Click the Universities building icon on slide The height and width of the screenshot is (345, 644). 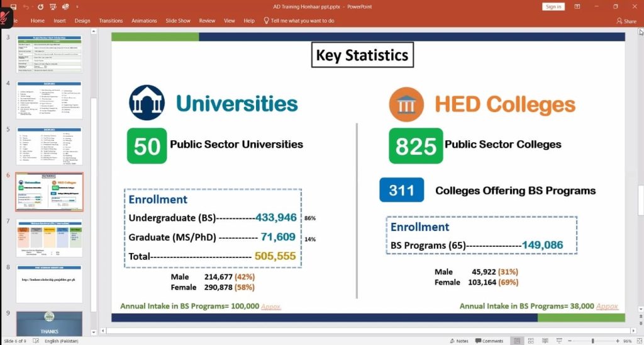click(147, 103)
